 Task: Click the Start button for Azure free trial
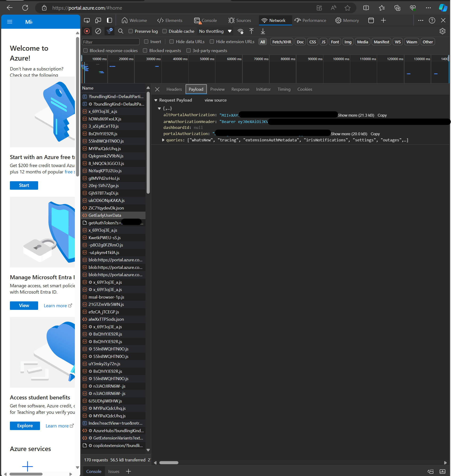[24, 185]
